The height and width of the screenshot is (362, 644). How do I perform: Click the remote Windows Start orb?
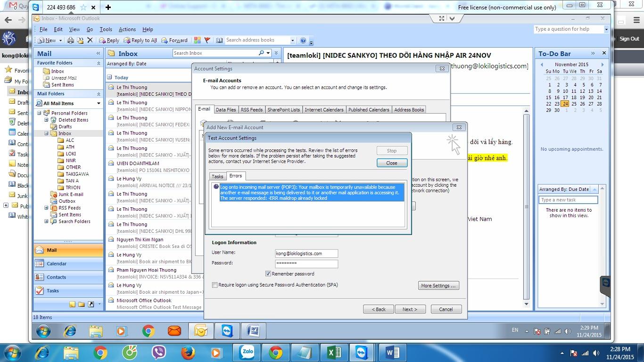(x=43, y=331)
